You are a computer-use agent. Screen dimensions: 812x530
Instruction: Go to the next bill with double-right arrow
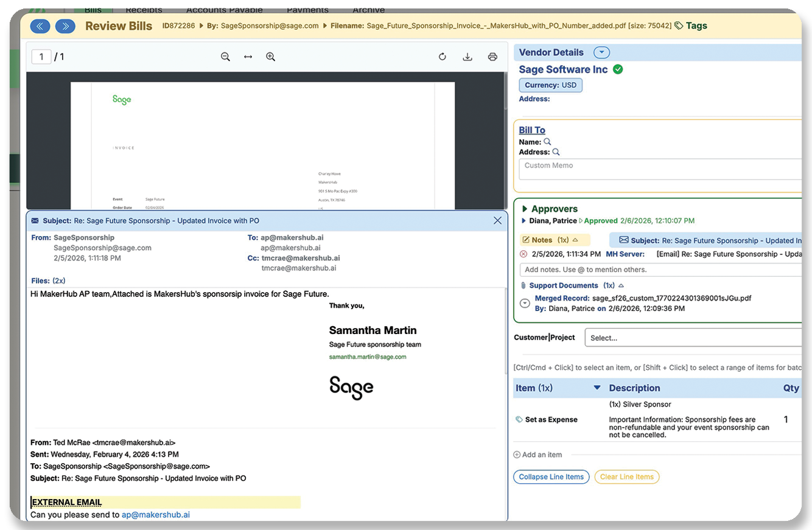[66, 26]
